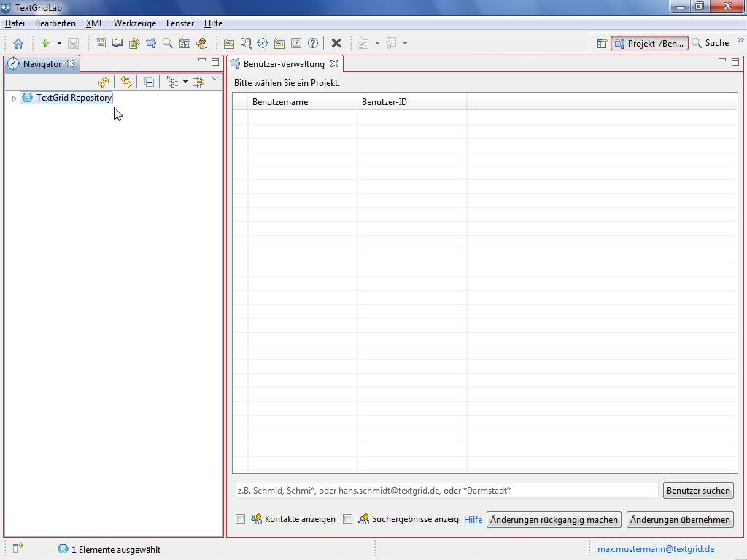
Task: Enable the Kontakte anzeigen checkbox
Action: pyautogui.click(x=240, y=519)
